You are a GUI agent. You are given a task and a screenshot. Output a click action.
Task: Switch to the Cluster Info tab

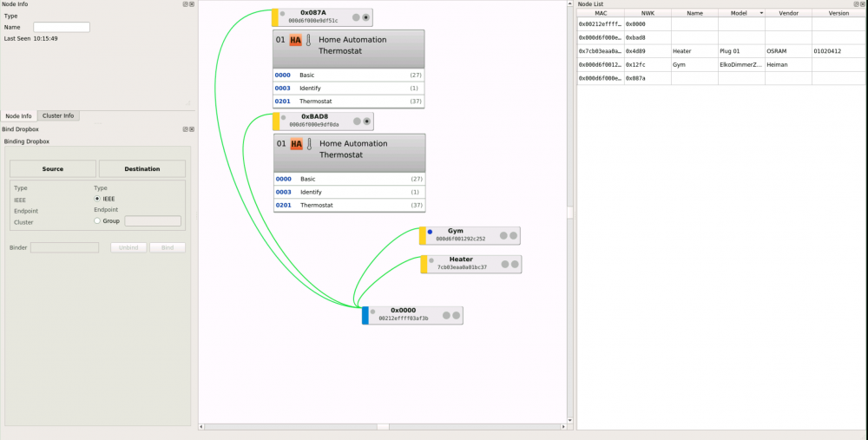(x=58, y=116)
